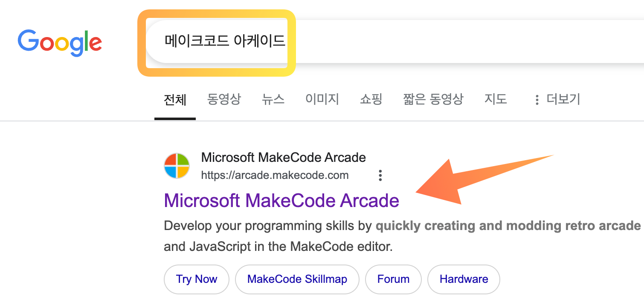The width and height of the screenshot is (644, 305).
Task: Switch to the 동영상 tab
Action: click(x=224, y=100)
